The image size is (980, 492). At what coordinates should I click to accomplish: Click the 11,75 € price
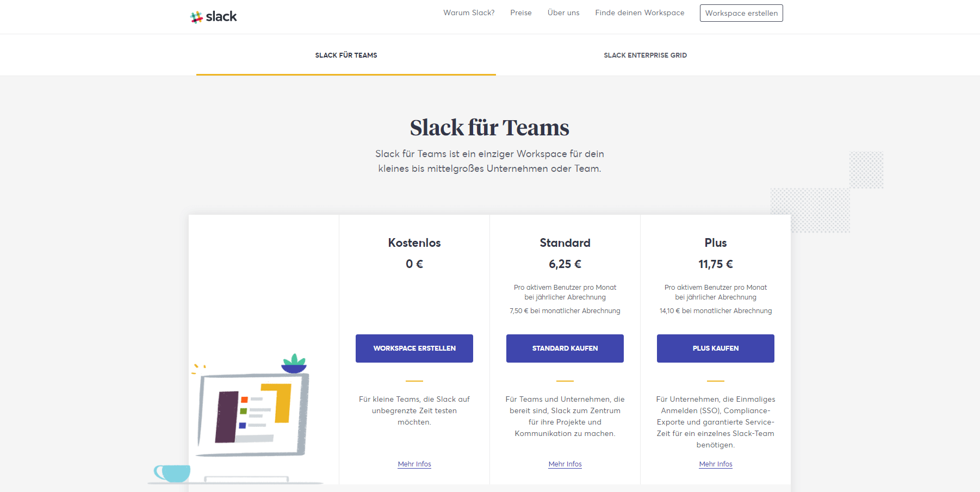coord(716,264)
